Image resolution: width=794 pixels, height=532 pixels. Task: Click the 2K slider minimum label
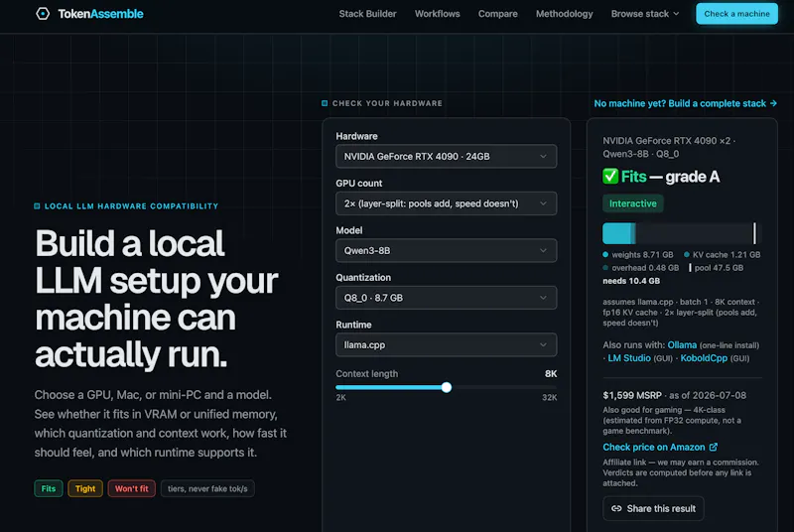[x=340, y=398]
